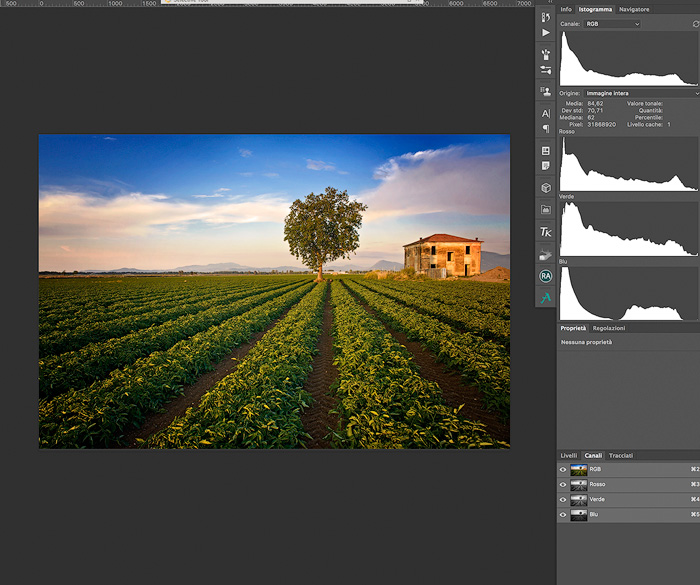Select the Verde channel thumbnail
The height and width of the screenshot is (585, 700).
point(579,500)
